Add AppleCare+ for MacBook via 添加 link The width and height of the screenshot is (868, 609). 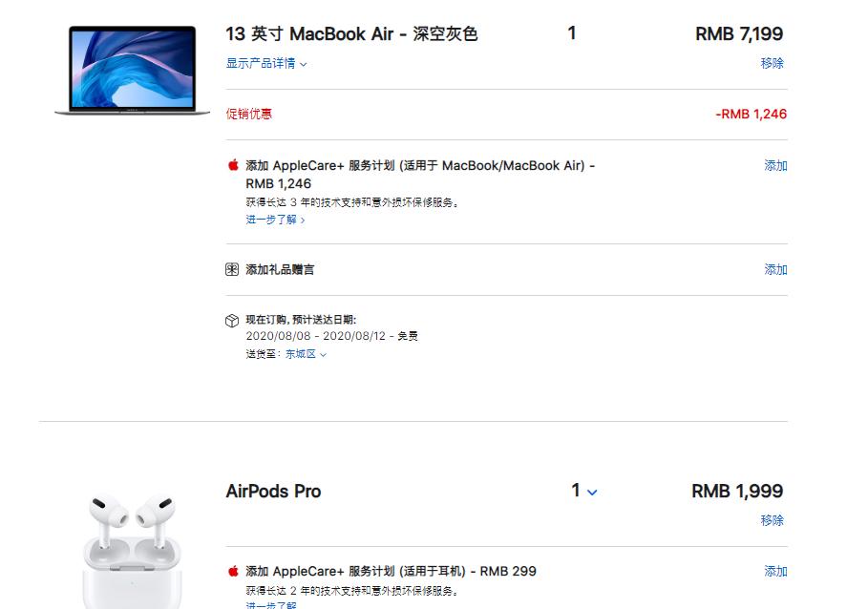click(775, 164)
